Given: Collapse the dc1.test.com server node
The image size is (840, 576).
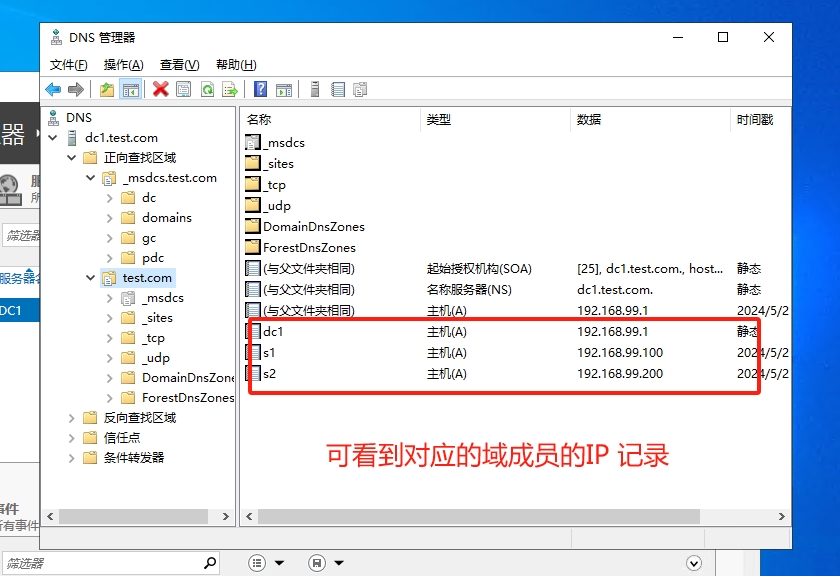Looking at the screenshot, I should (52, 138).
